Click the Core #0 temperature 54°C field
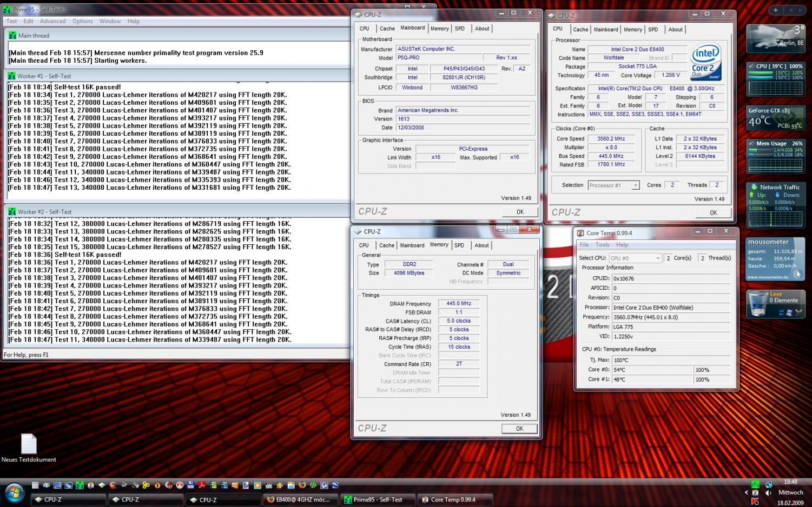Screen dimensions: 812x507 652,370
